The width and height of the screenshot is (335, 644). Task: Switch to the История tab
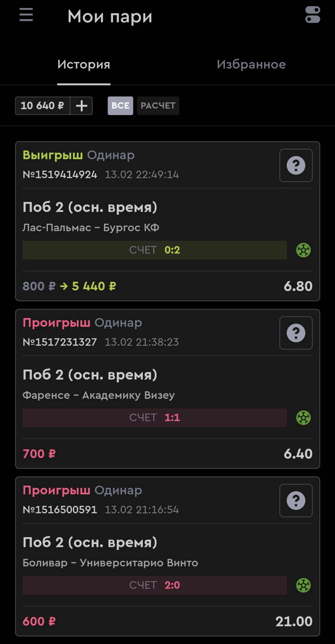tap(84, 65)
